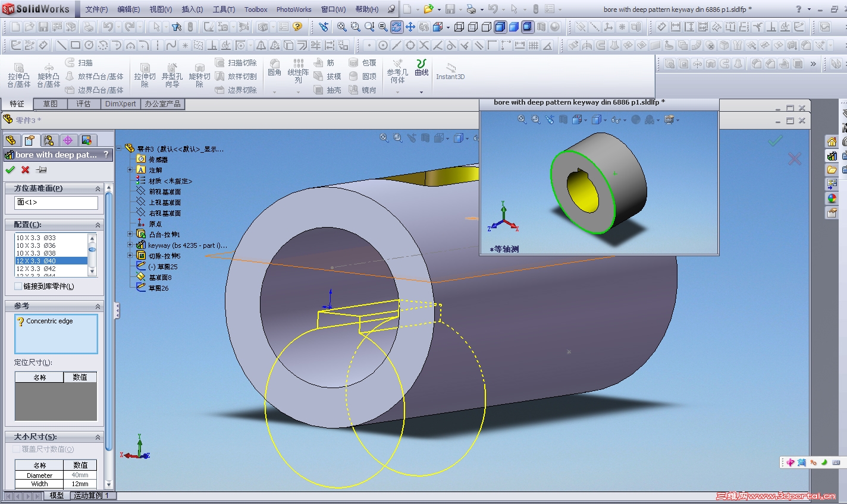The height and width of the screenshot is (504, 847).
Task: Click the 参考几何体 reference geometry button
Action: pos(397,73)
